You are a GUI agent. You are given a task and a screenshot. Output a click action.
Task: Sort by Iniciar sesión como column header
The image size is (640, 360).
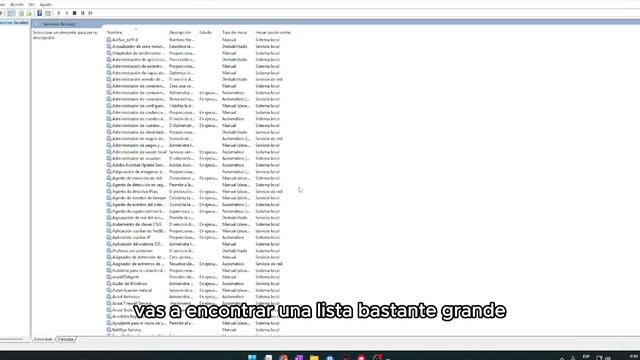[273, 32]
